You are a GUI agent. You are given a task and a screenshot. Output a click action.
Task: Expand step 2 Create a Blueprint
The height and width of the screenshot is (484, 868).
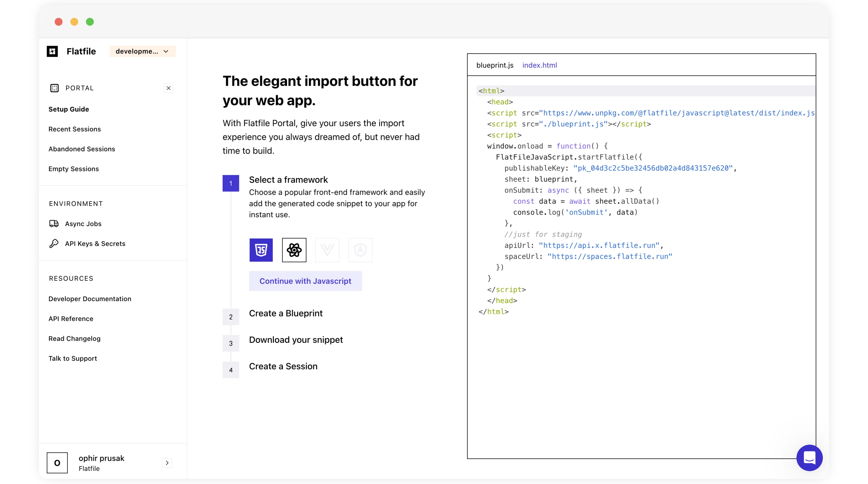pyautogui.click(x=285, y=313)
